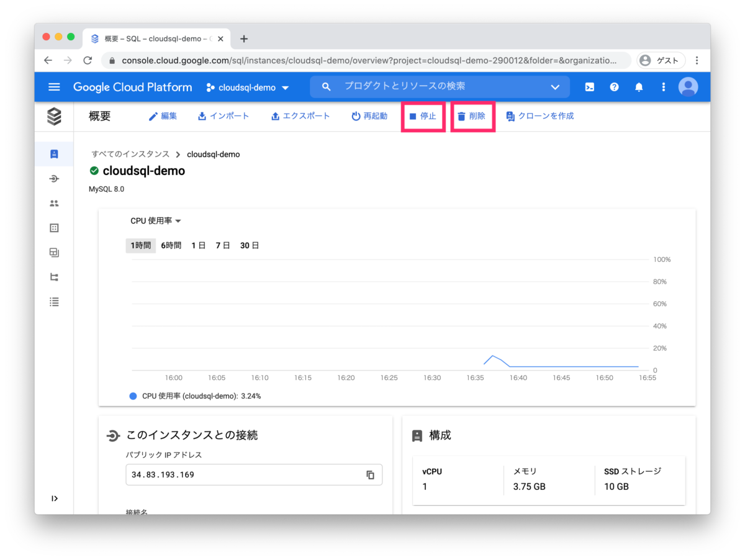The height and width of the screenshot is (560, 745).
Task: Switch the CPU chart to 6時間 range
Action: 171,245
